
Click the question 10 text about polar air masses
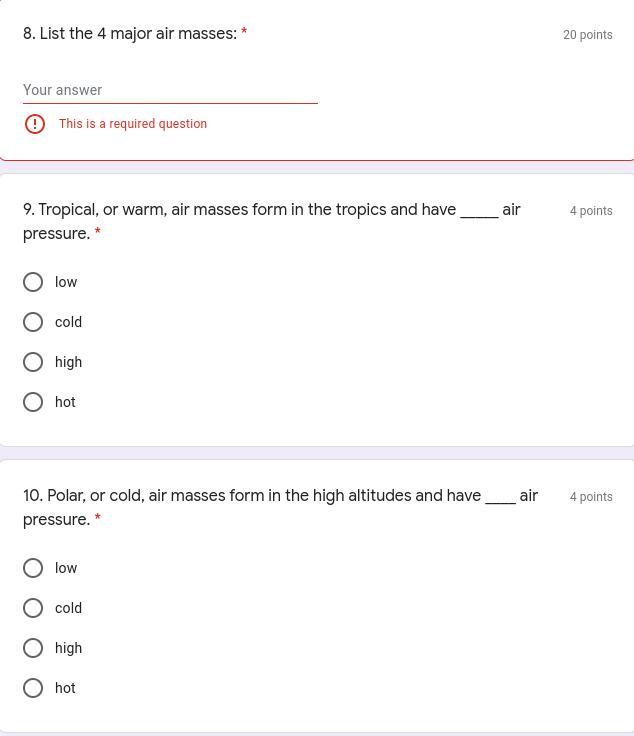point(280,507)
